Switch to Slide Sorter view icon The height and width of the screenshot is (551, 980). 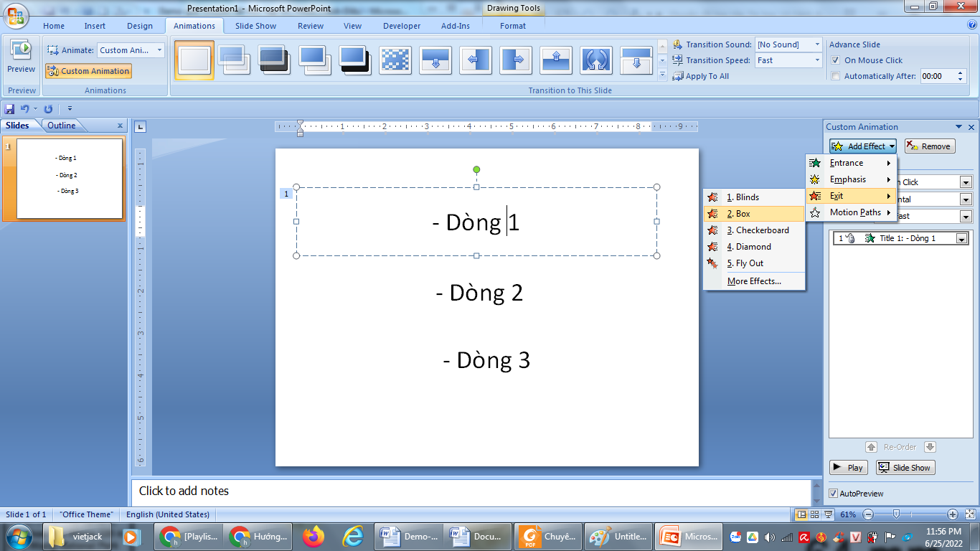click(x=815, y=514)
